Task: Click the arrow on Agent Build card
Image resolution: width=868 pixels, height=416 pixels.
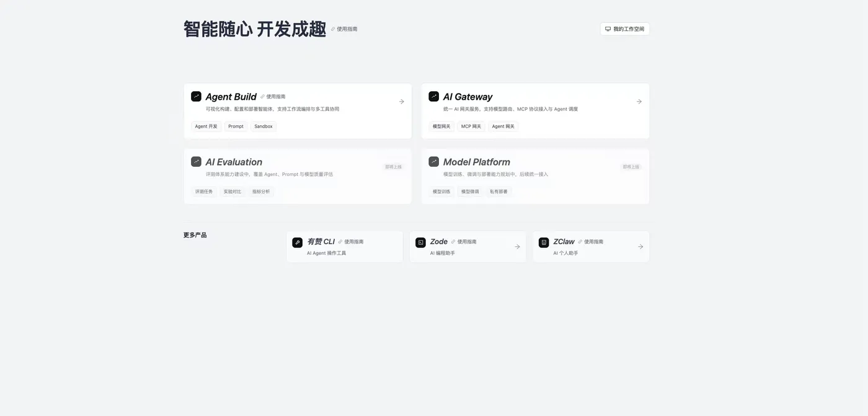Action: [x=401, y=102]
